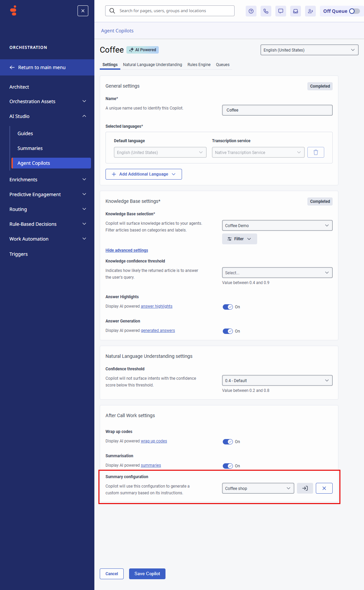Switch to Natural Language Understanding tab
364x590 pixels.
(x=152, y=65)
